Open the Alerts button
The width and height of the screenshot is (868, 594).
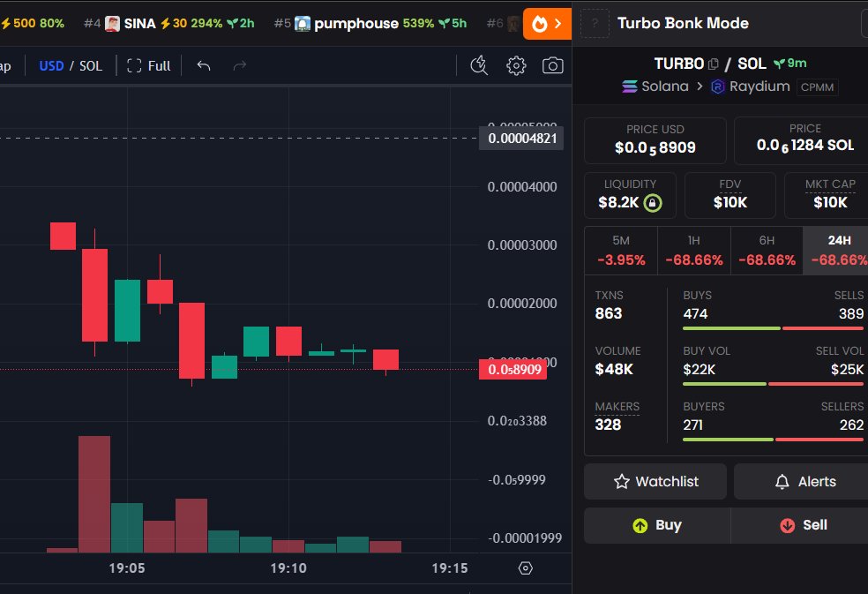click(x=801, y=482)
